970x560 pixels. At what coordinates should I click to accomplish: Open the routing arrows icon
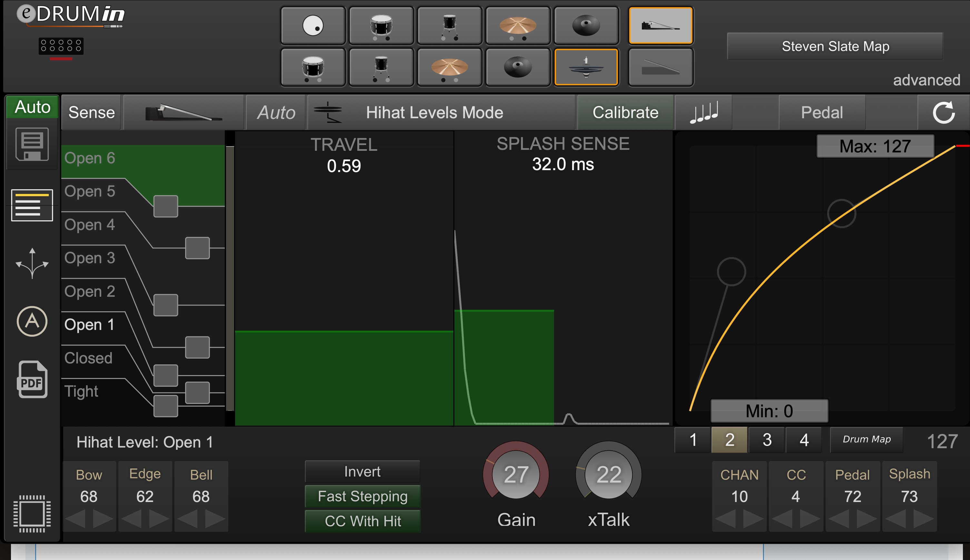[x=32, y=263]
